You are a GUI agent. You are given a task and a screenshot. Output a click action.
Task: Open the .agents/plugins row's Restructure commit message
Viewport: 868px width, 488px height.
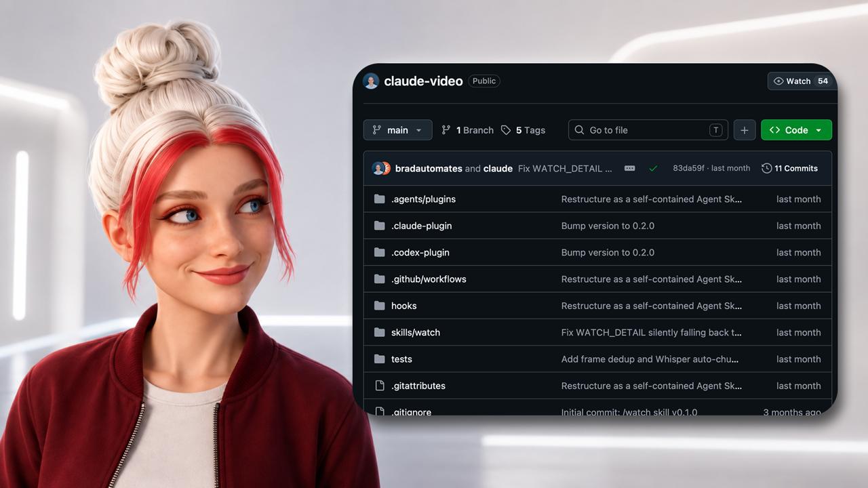652,199
